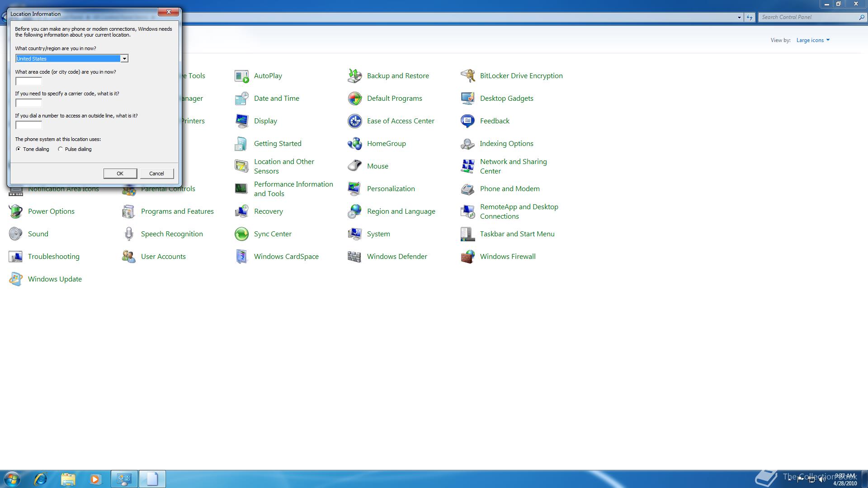This screenshot has height=488, width=868.
Task: Switch to Control Panel taskbar button
Action: [x=124, y=479]
